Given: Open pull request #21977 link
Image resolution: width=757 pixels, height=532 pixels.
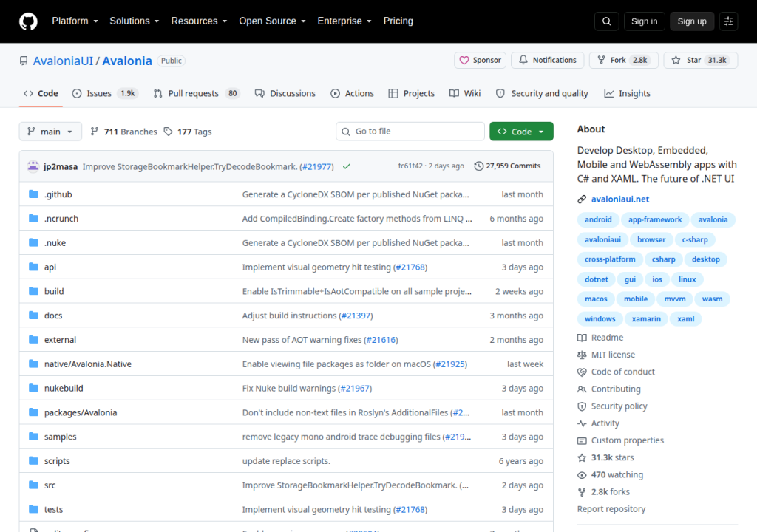Looking at the screenshot, I should 316,166.
